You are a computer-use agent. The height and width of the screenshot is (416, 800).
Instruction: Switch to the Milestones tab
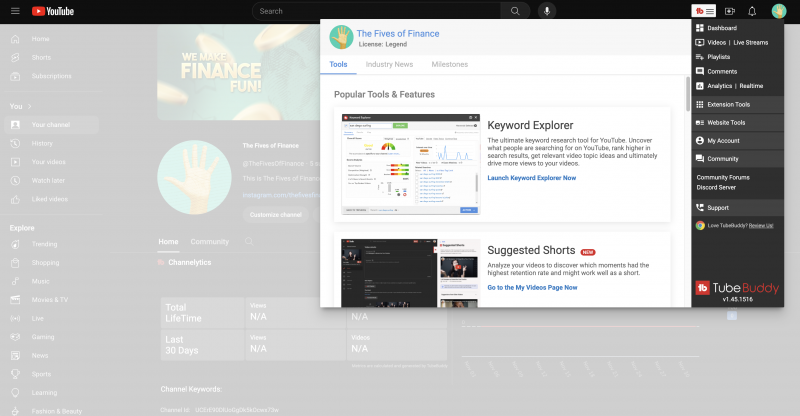[449, 64]
